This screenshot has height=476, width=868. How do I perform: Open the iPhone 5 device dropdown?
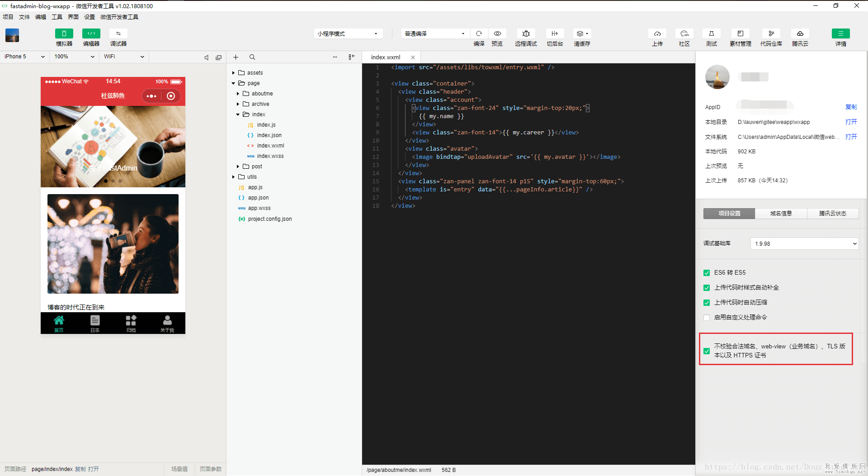coord(24,57)
